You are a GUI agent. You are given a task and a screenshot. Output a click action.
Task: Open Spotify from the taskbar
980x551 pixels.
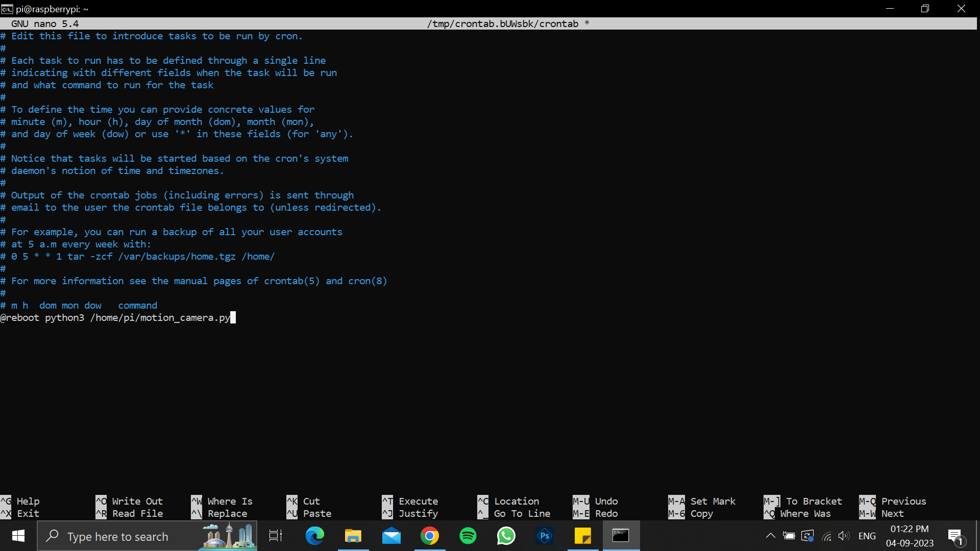tap(468, 536)
